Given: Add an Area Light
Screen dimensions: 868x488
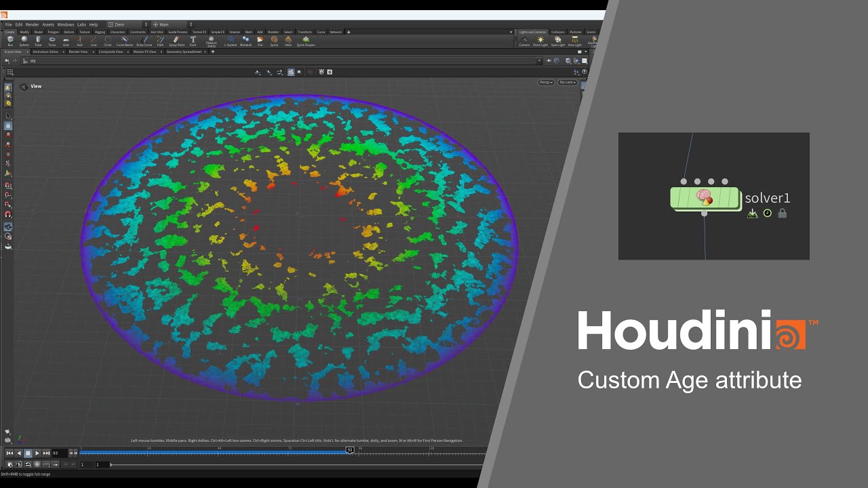Looking at the screenshot, I should (574, 41).
